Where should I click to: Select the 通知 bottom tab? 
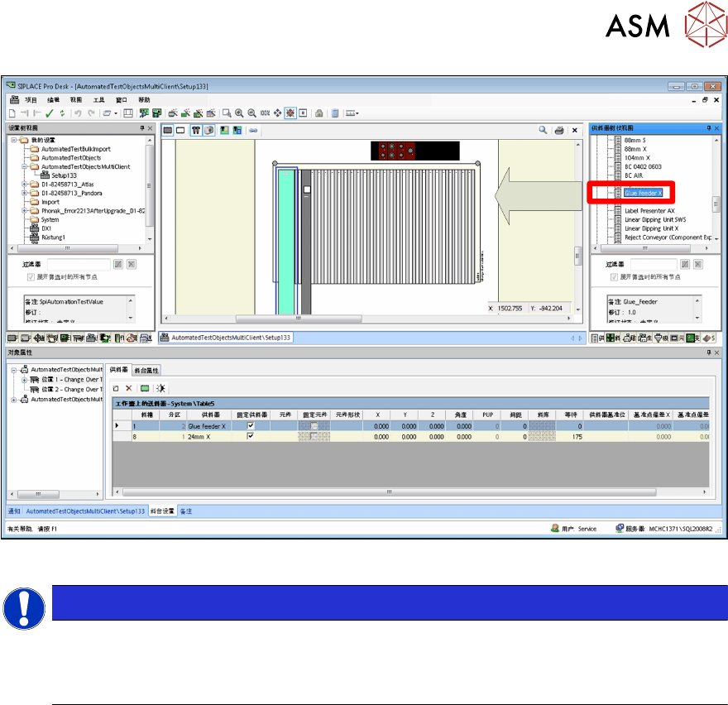click(14, 511)
